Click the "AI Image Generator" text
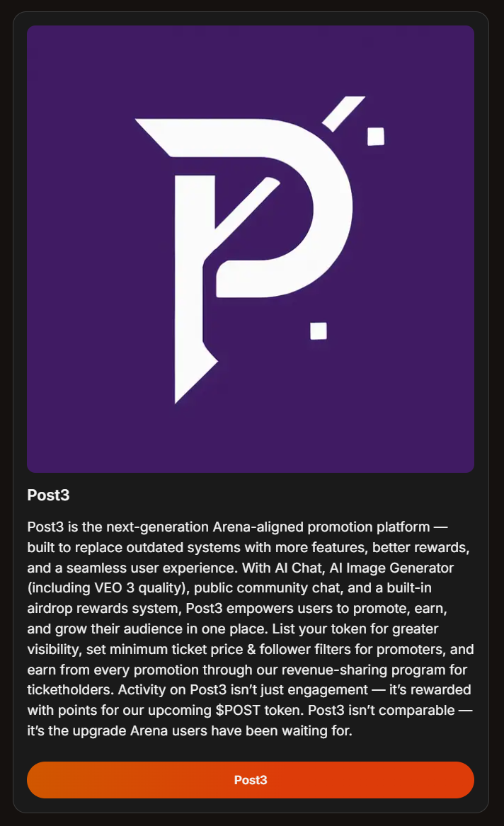The image size is (504, 826). (x=391, y=568)
